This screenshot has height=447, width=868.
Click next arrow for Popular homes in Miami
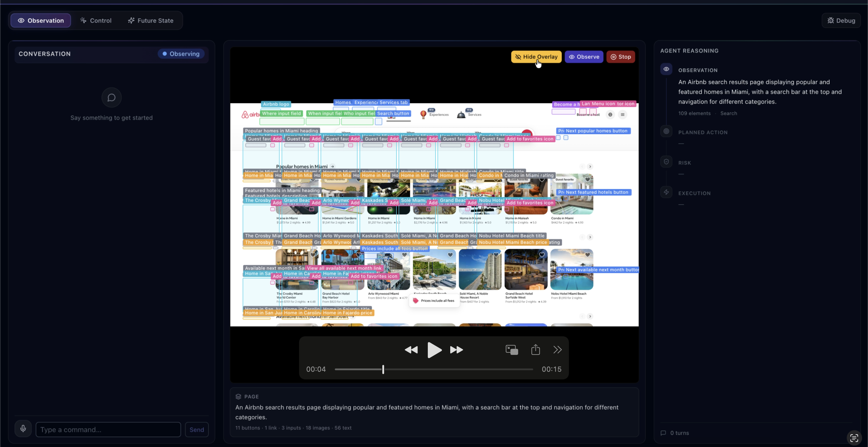click(x=590, y=167)
